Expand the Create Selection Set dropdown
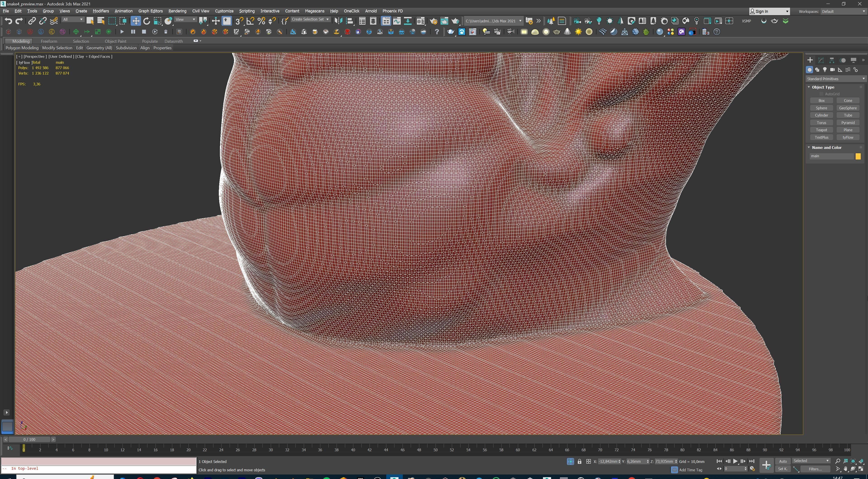Viewport: 868px width, 479px height. (x=327, y=19)
